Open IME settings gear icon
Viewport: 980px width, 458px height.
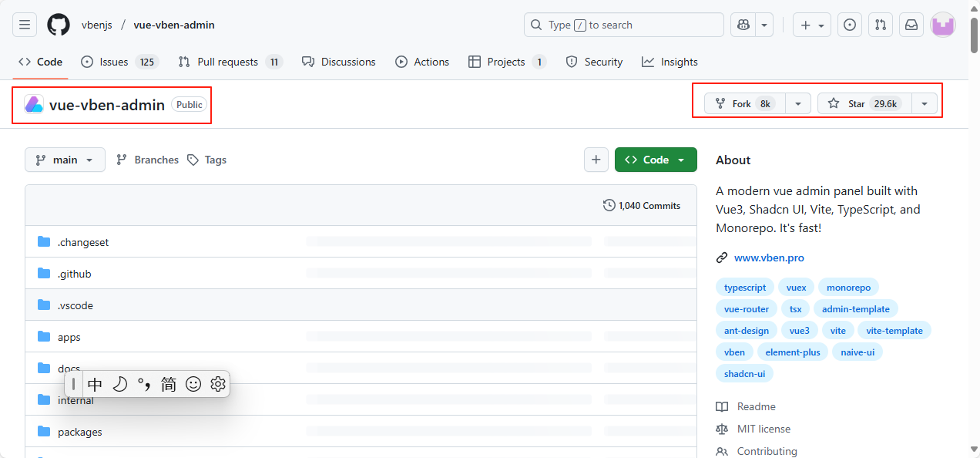[218, 384]
